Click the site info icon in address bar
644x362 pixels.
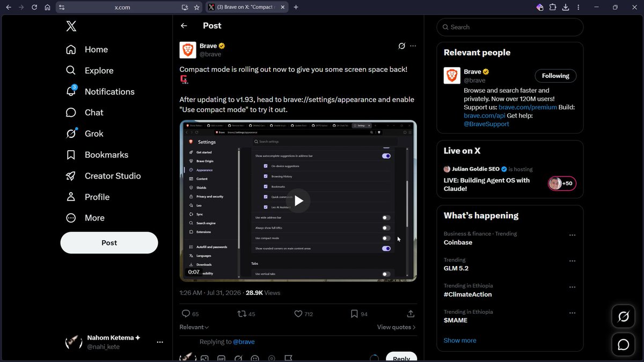pos(62,8)
